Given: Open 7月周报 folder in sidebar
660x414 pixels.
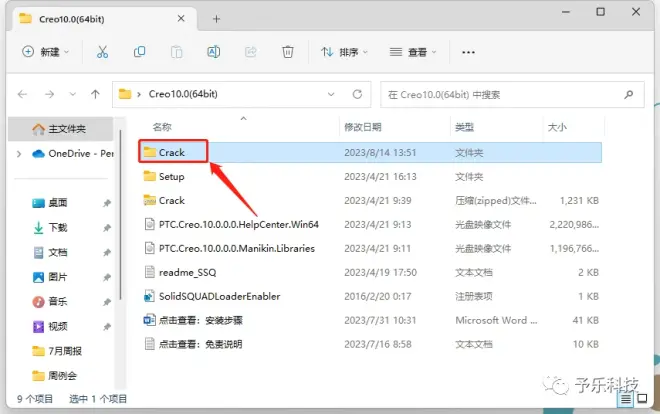Looking at the screenshot, I should point(57,351).
